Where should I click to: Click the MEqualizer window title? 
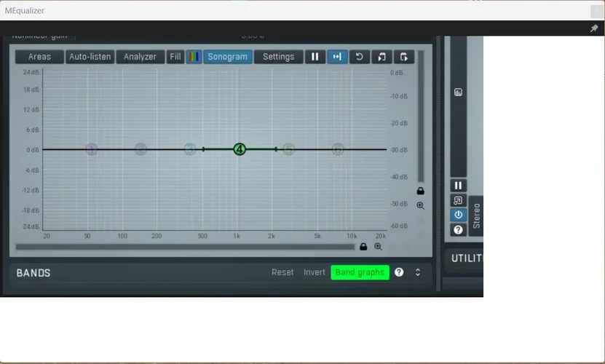(25, 11)
